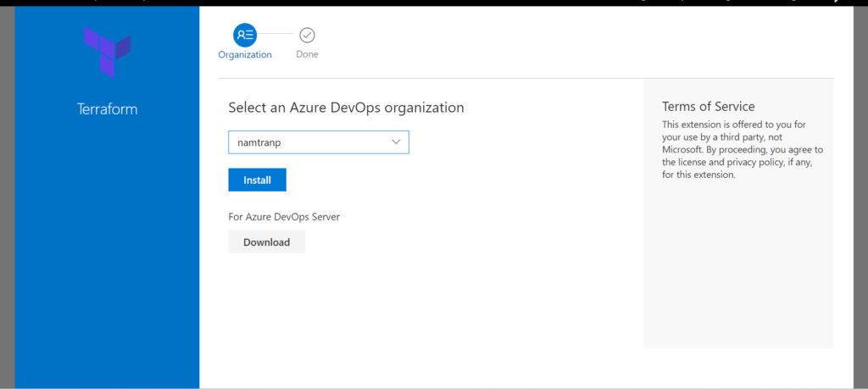
Task: Go to the Done step label
Action: (x=307, y=55)
